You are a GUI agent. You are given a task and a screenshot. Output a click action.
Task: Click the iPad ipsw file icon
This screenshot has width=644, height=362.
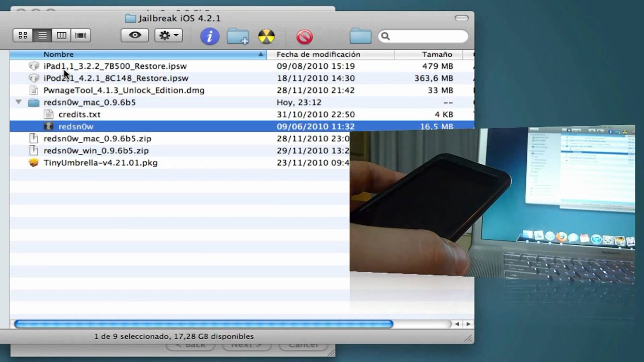[x=34, y=66]
